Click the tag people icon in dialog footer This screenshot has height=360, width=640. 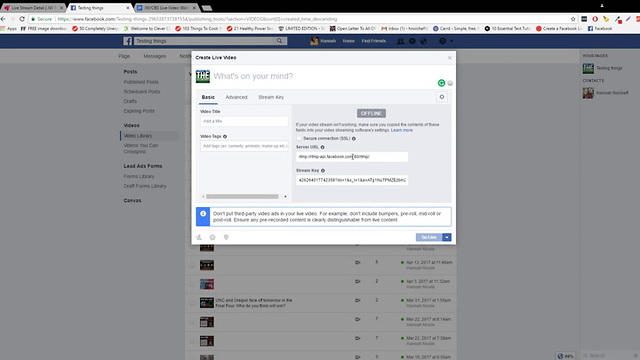(199, 237)
